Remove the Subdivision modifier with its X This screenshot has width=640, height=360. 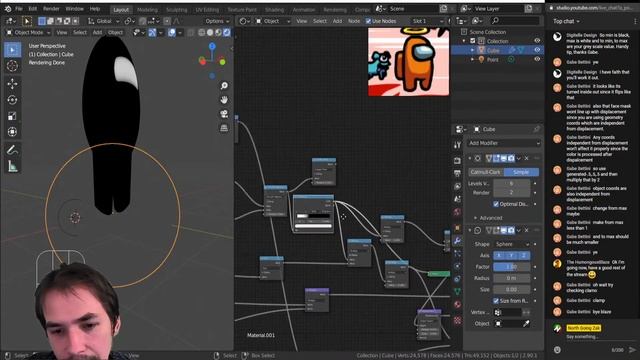[x=527, y=158]
